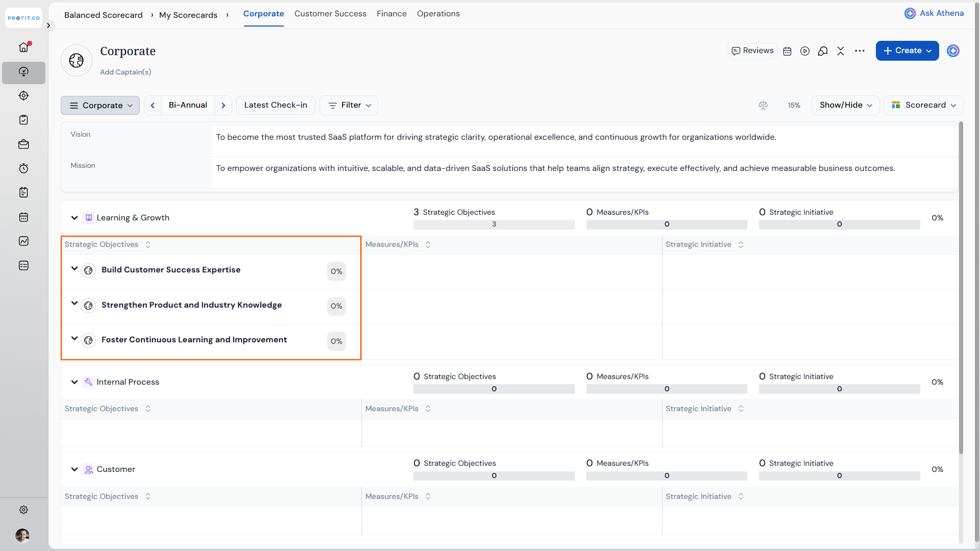980x551 pixels.
Task: Switch to the Corporate tab
Action: click(263, 14)
